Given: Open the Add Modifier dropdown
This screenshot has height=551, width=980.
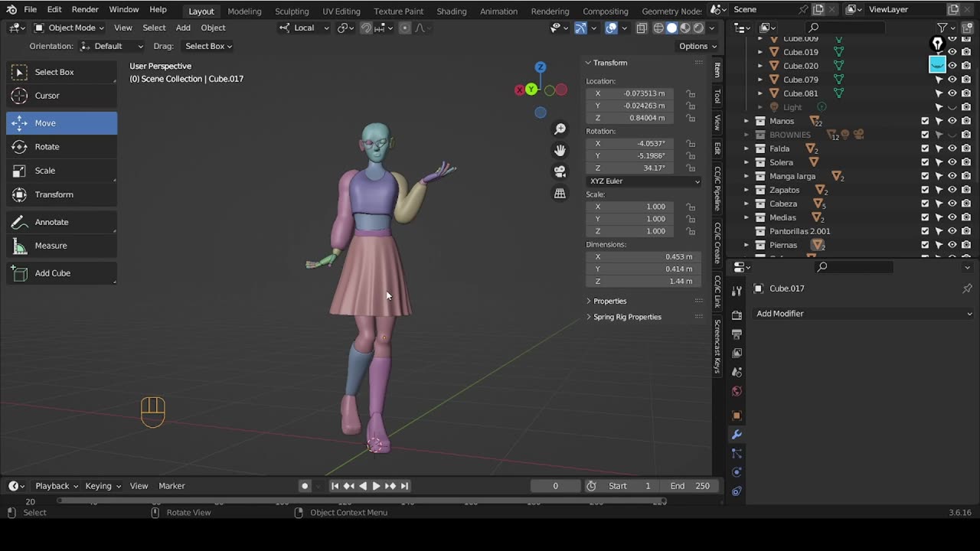Looking at the screenshot, I should click(864, 314).
